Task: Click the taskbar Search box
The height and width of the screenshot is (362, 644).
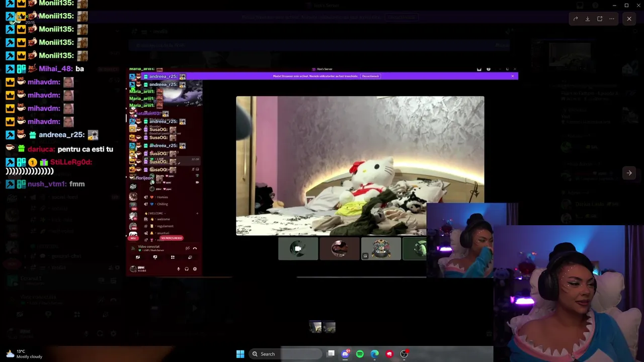Action: click(x=286, y=354)
